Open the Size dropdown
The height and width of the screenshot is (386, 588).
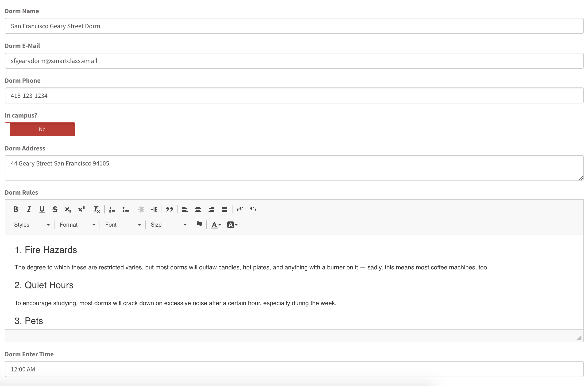point(168,225)
